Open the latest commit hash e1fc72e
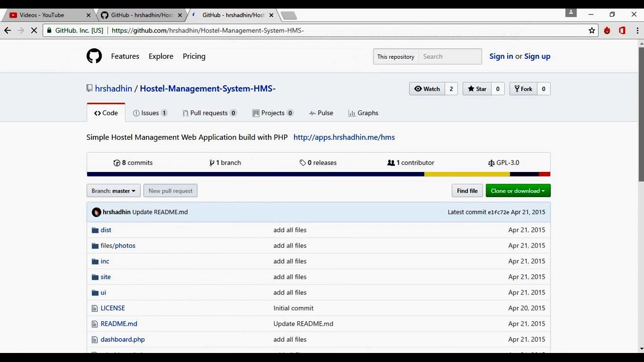 [x=498, y=212]
